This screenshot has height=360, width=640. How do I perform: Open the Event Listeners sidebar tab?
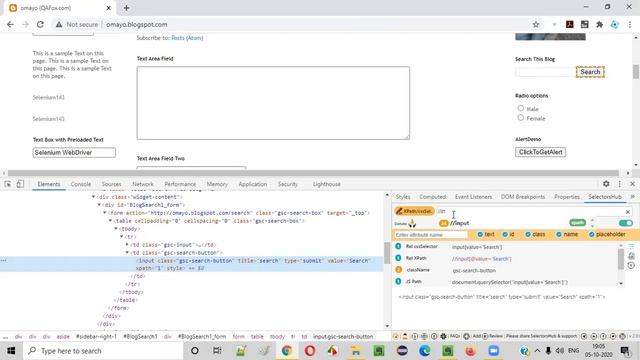pyautogui.click(x=473, y=197)
